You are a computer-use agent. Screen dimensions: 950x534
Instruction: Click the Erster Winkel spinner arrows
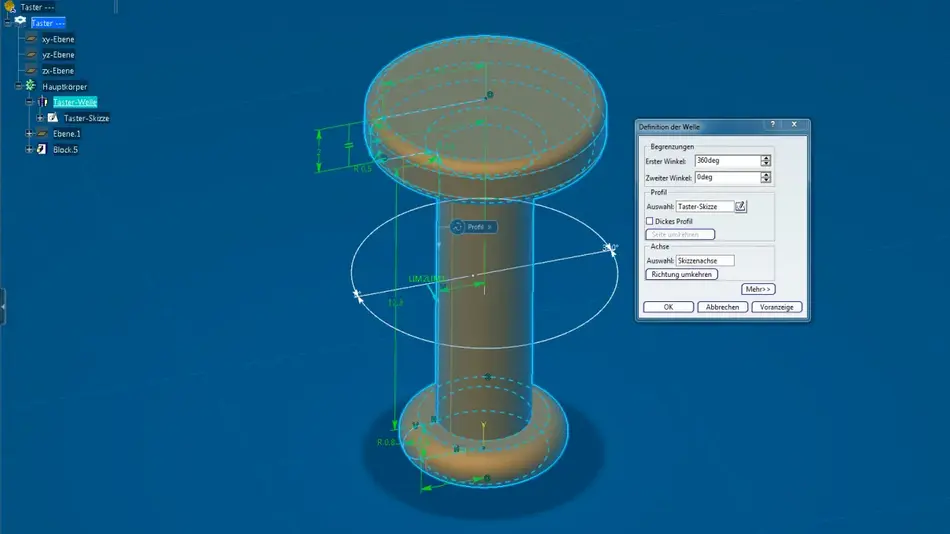coord(766,161)
